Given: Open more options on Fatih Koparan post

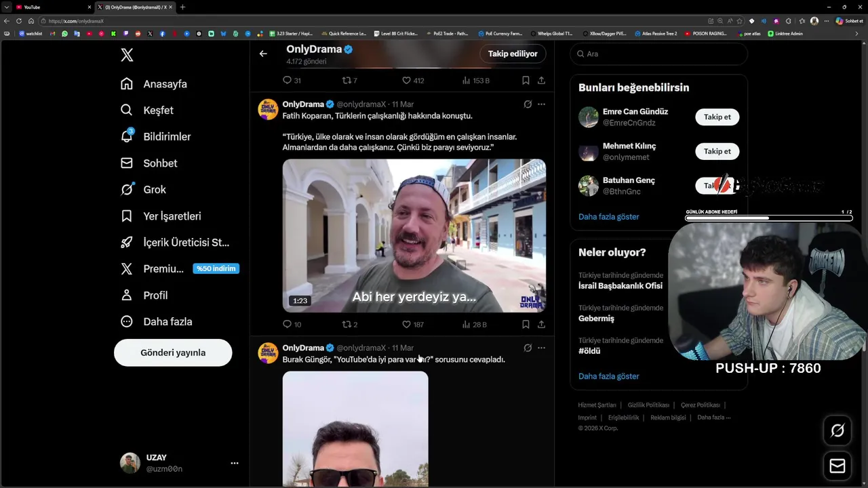Looking at the screenshot, I should point(541,104).
